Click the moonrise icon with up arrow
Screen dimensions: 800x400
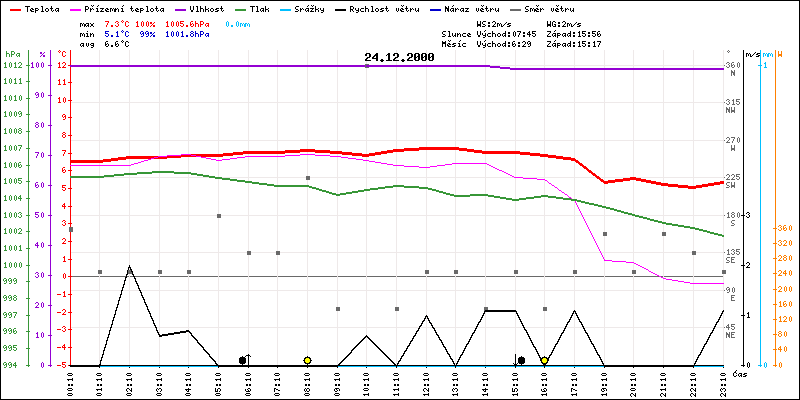244,359
